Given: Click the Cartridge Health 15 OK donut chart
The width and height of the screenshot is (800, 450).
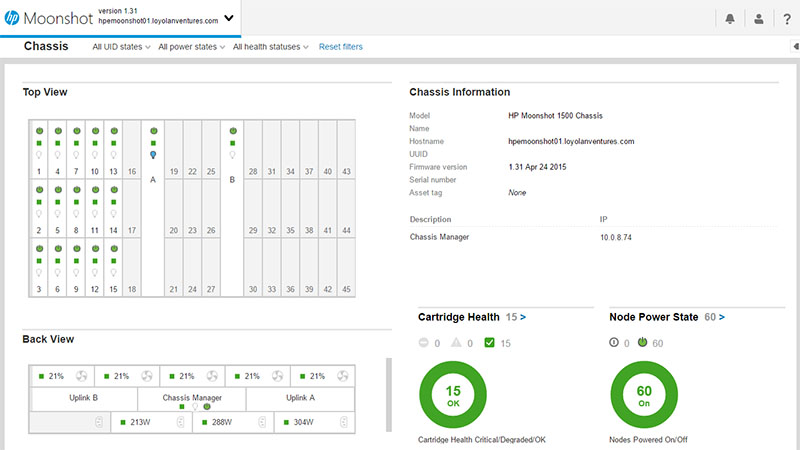Looking at the screenshot, I should tap(452, 395).
